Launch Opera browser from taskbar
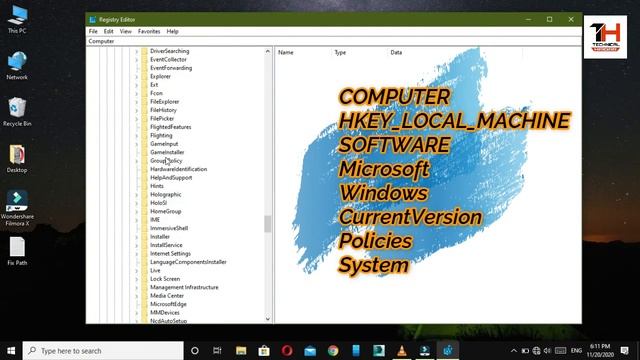The image size is (640, 360). pyautogui.click(x=287, y=351)
